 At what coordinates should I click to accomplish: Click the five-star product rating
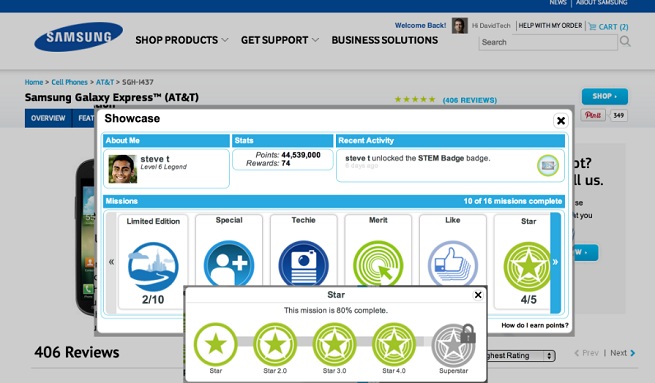pyautogui.click(x=415, y=99)
